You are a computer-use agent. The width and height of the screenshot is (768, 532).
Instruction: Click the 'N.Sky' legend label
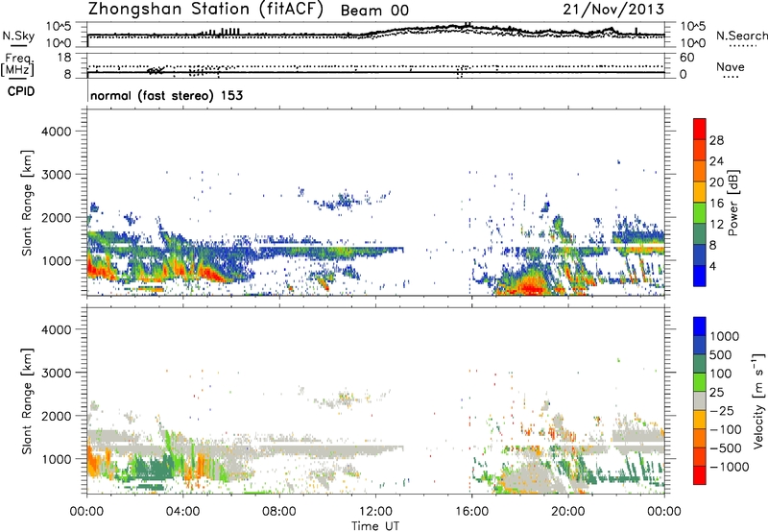pyautogui.click(x=18, y=36)
